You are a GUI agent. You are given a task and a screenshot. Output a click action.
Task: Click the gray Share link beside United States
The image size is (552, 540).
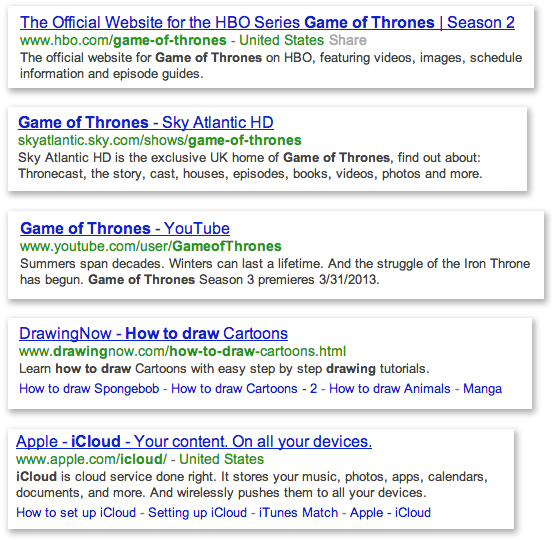(348, 40)
